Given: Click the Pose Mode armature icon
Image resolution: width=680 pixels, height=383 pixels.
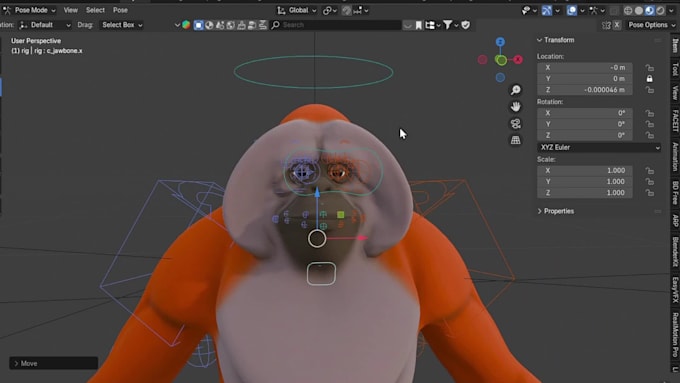Looking at the screenshot, I should pos(7,10).
